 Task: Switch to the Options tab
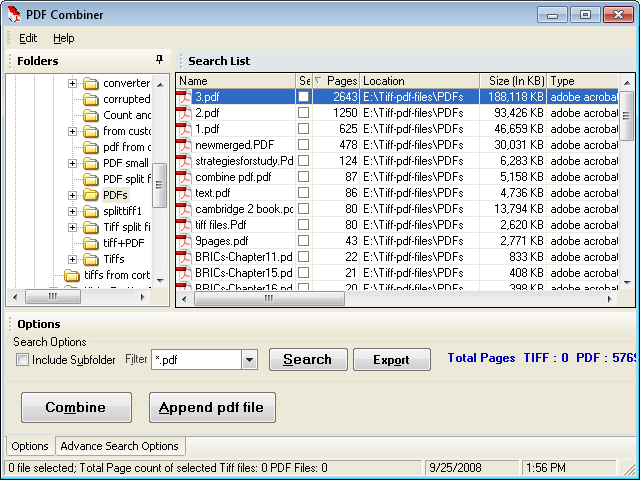pos(30,446)
